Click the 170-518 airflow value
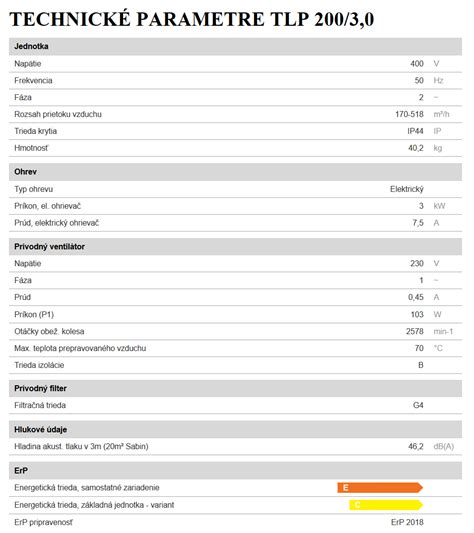474x533 pixels. point(409,114)
